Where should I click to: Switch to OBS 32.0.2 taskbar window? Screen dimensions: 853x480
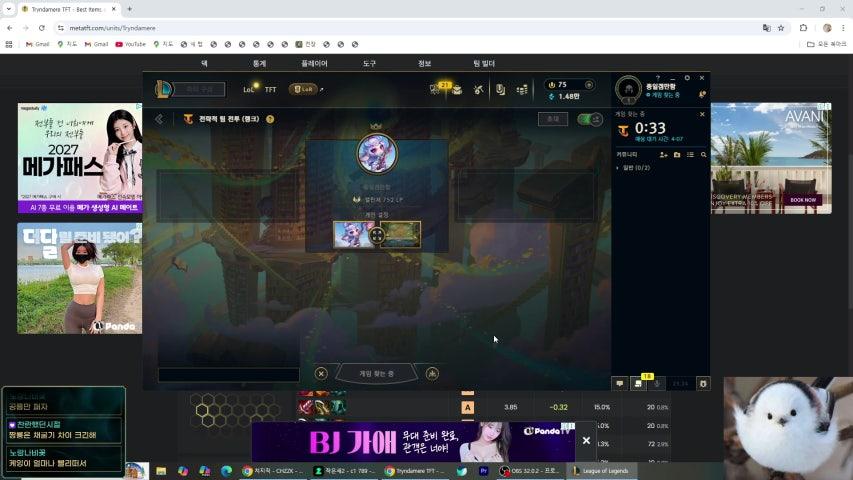[x=530, y=471]
